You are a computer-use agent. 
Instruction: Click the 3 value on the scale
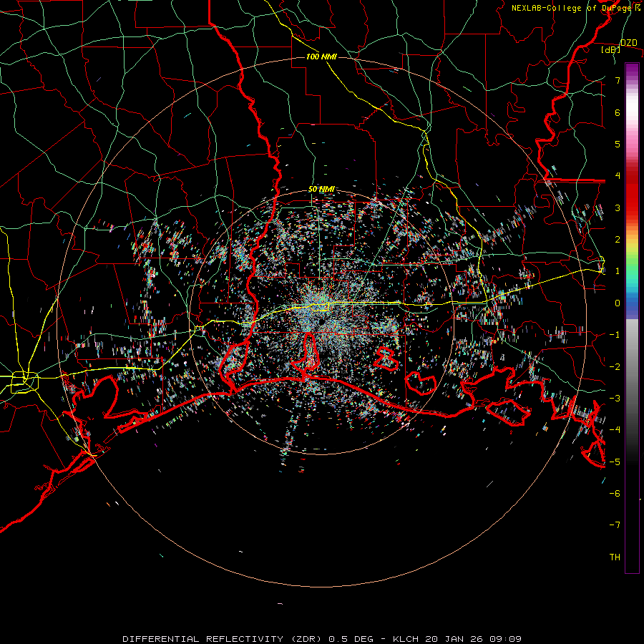tap(618, 208)
